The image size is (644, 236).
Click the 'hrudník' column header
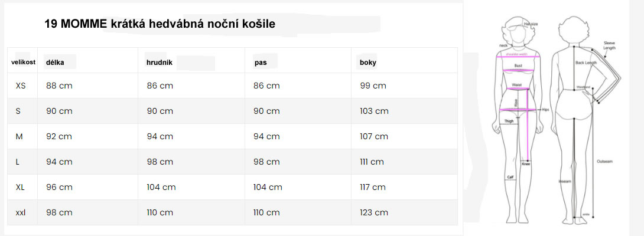pyautogui.click(x=160, y=62)
